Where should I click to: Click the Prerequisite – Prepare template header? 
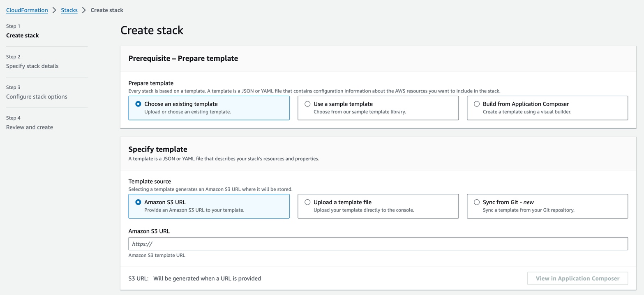click(183, 58)
